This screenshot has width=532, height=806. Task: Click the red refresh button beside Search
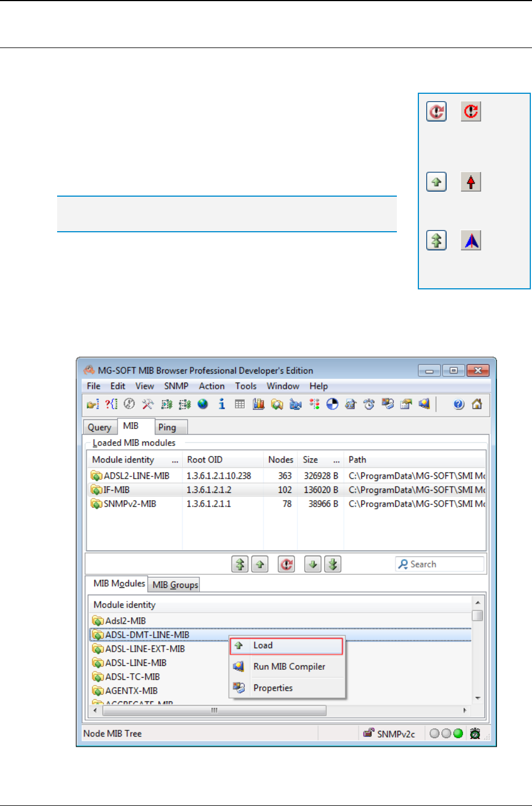(x=287, y=564)
